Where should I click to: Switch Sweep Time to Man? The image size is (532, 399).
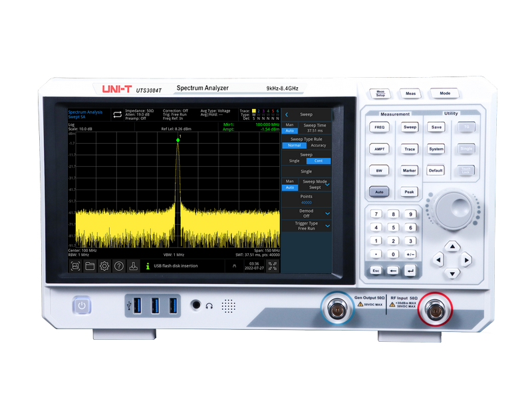tap(289, 124)
